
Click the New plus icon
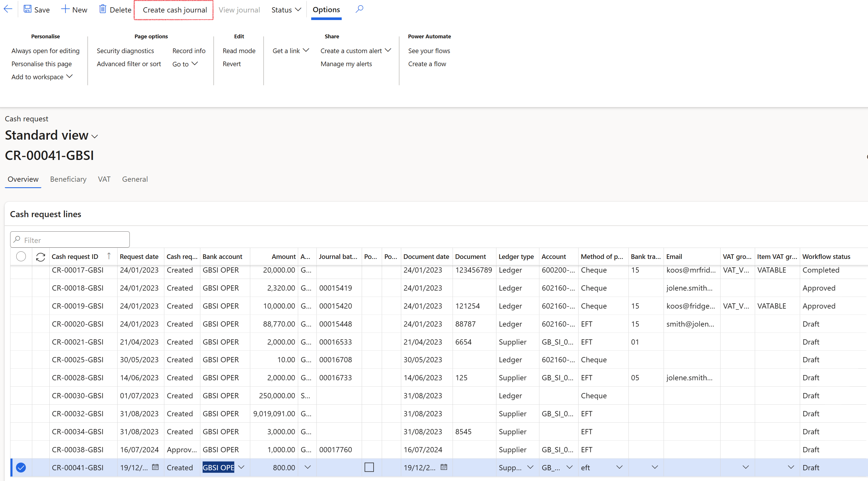(65, 9)
